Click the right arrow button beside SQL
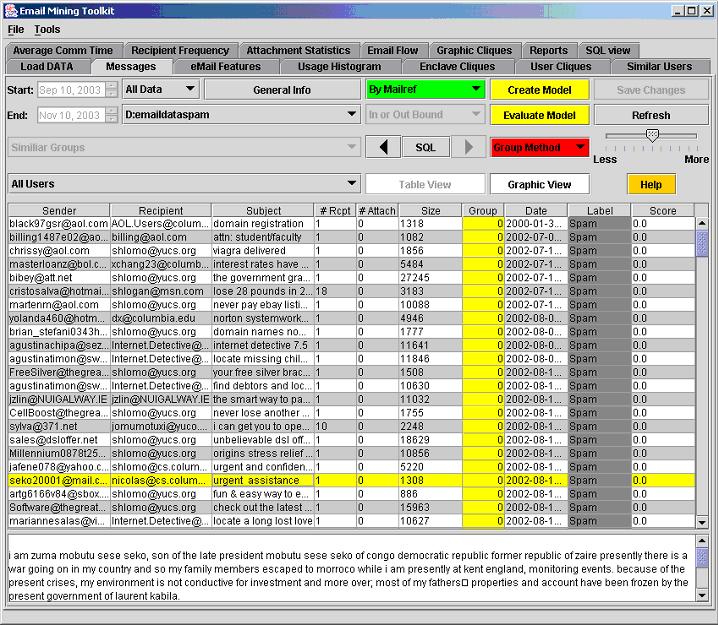The image size is (718, 625). coord(467,147)
